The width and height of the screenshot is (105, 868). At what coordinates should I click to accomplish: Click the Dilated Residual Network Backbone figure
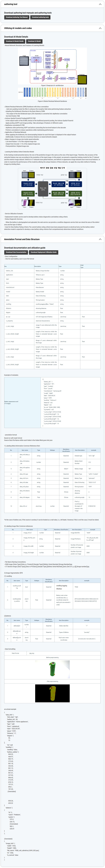tap(52, 92)
